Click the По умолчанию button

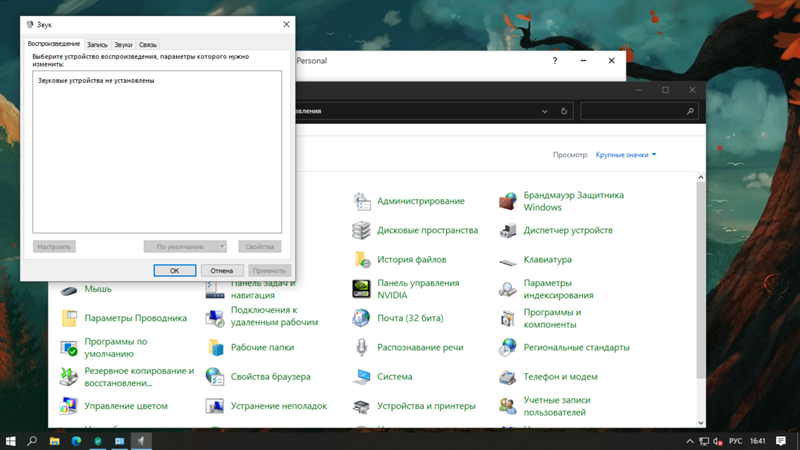pos(181,246)
